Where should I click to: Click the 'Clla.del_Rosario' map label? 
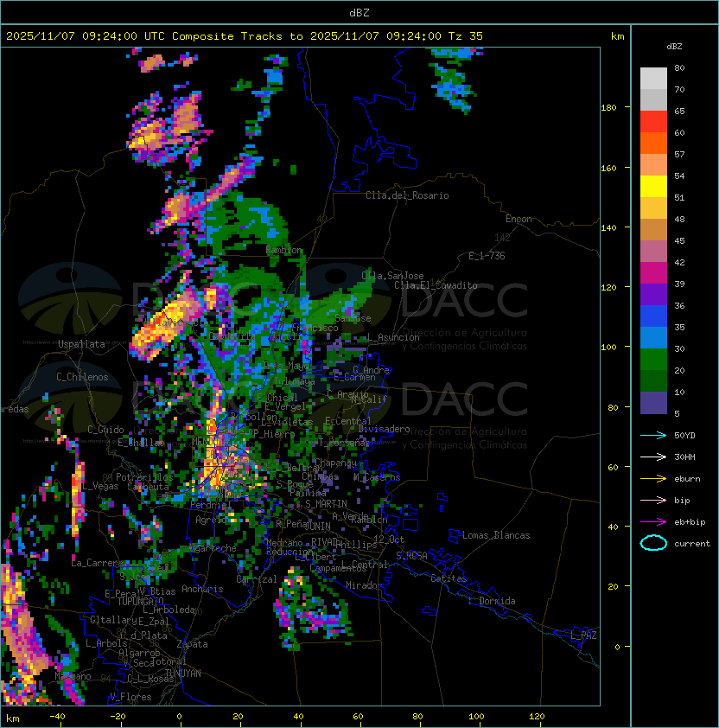coord(407,195)
